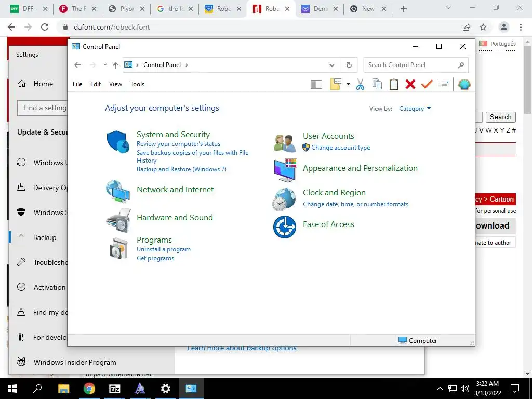
Task: Click the red X Delete icon
Action: 410,84
